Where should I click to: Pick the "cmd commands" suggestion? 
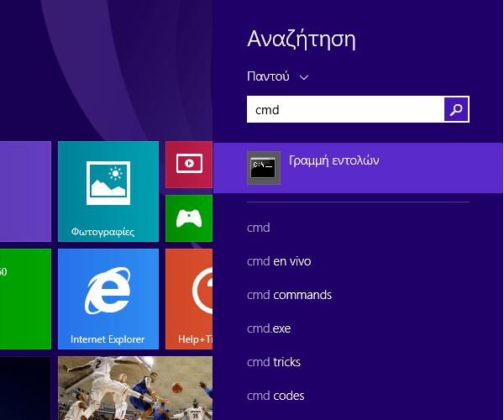tap(289, 295)
